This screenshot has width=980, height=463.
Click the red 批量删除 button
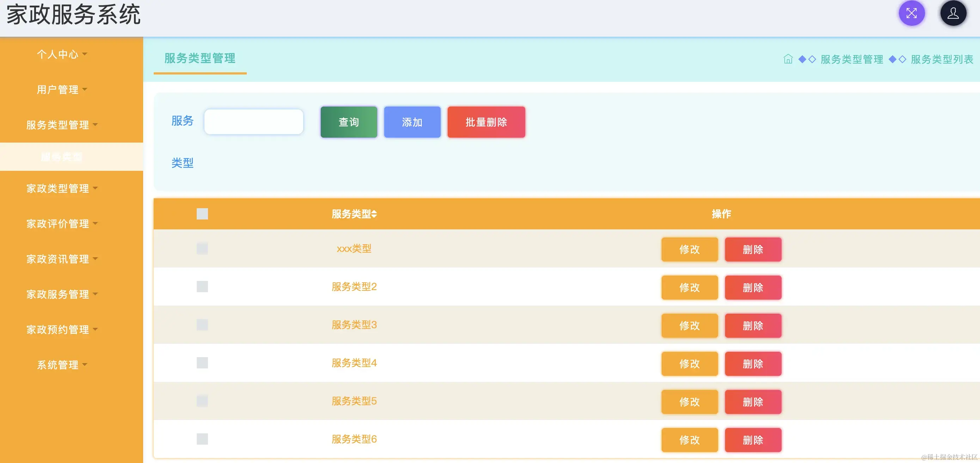click(x=486, y=122)
